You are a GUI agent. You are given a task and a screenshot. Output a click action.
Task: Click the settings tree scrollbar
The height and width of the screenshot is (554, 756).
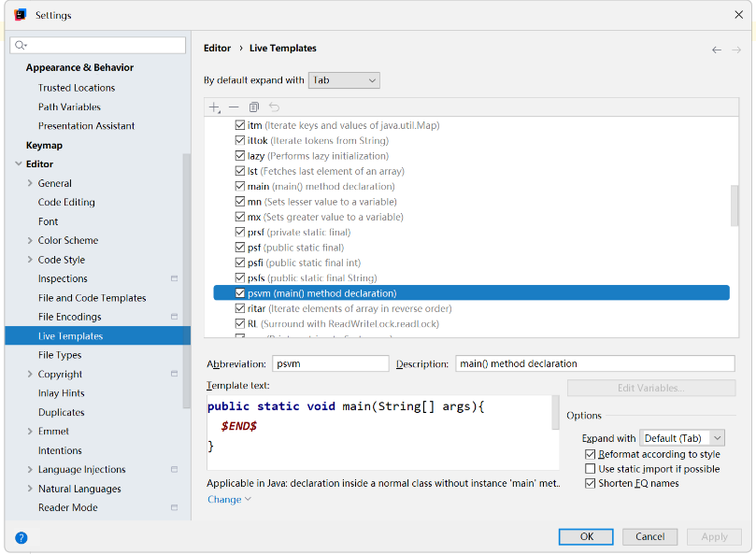point(187,281)
